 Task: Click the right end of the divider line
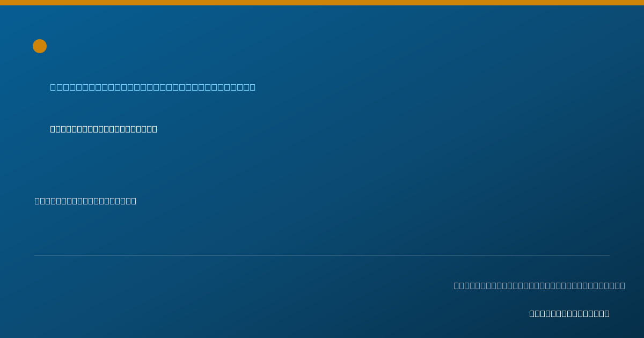pyautogui.click(x=609, y=255)
